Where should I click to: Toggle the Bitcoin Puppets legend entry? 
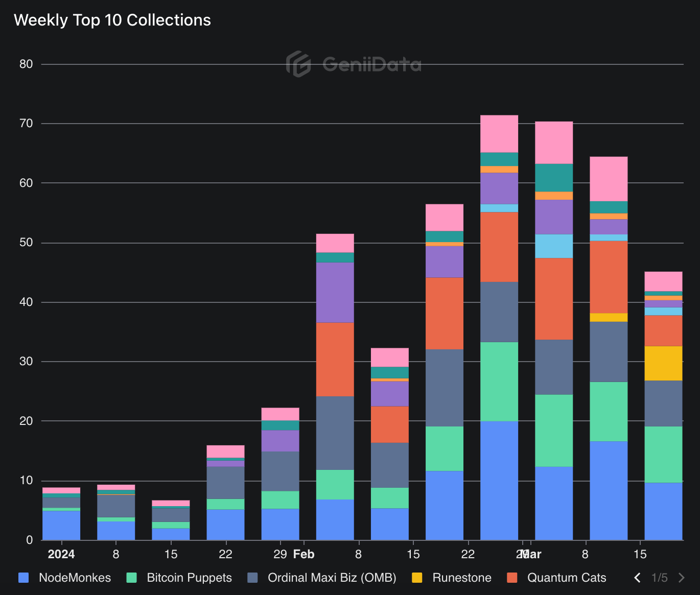pos(179,578)
